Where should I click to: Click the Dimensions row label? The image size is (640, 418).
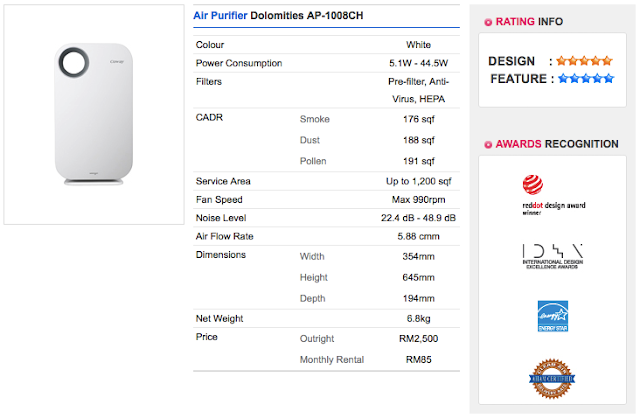220,255
